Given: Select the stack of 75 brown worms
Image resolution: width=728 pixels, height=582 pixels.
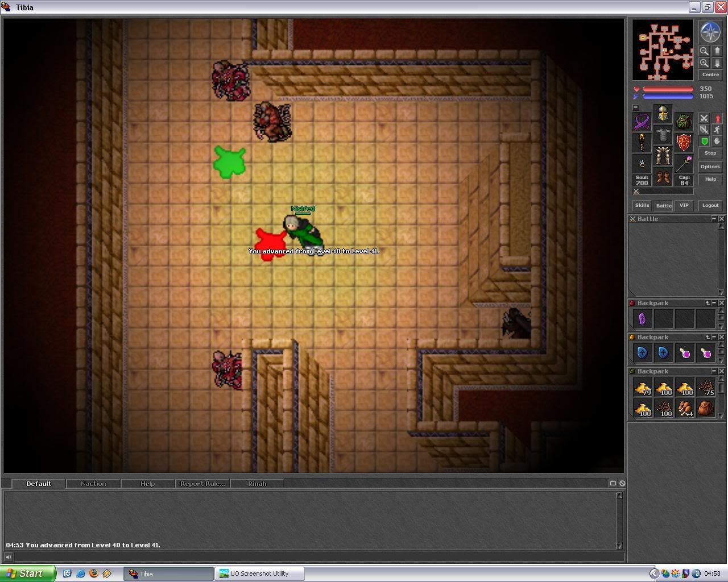Looking at the screenshot, I should click(705, 388).
